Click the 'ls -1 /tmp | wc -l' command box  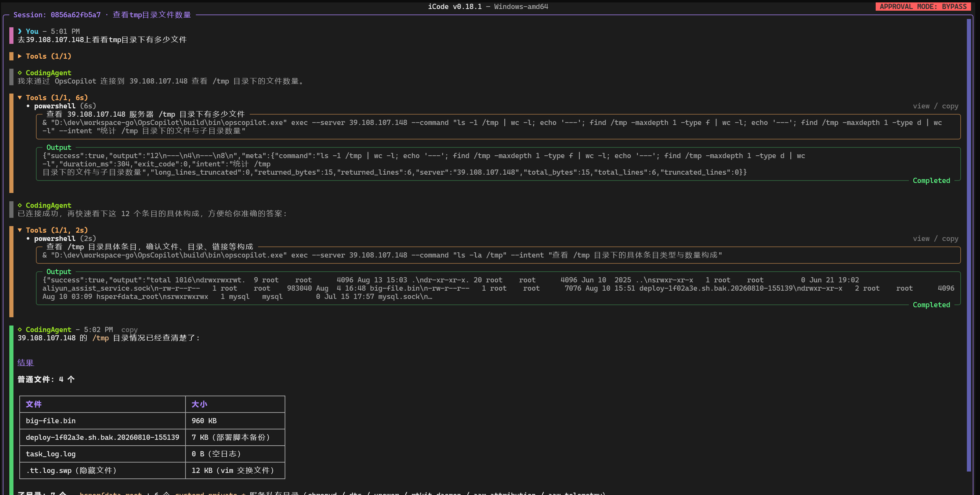click(x=498, y=127)
